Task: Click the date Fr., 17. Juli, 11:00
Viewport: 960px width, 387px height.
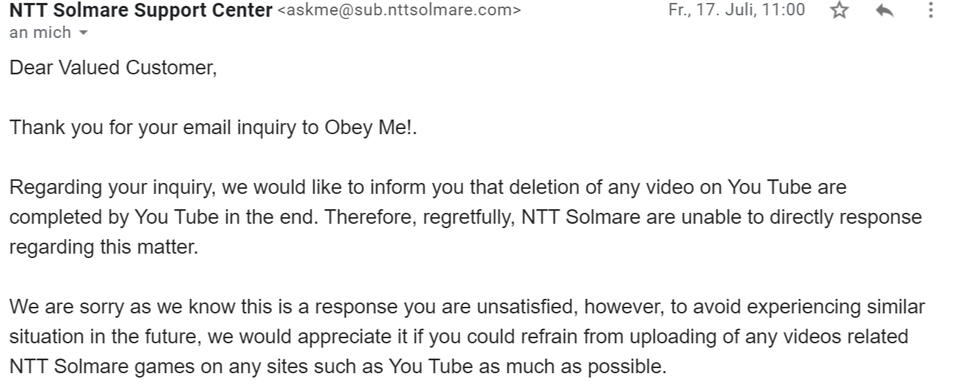Action: click(x=737, y=10)
